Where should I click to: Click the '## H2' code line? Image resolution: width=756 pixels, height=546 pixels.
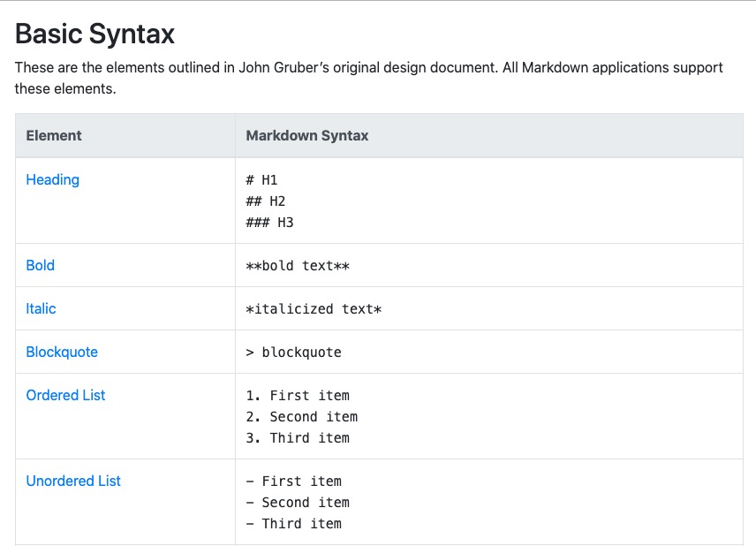coord(266,201)
